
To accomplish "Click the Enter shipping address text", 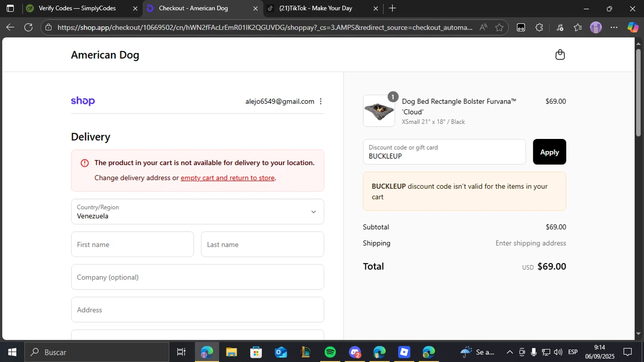I will pyautogui.click(x=531, y=243).
